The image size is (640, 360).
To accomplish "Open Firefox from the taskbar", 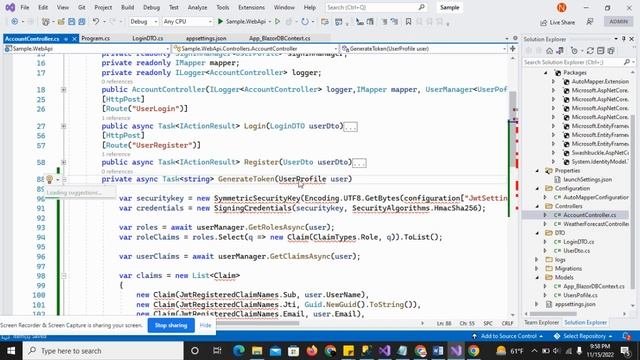I will [312, 351].
